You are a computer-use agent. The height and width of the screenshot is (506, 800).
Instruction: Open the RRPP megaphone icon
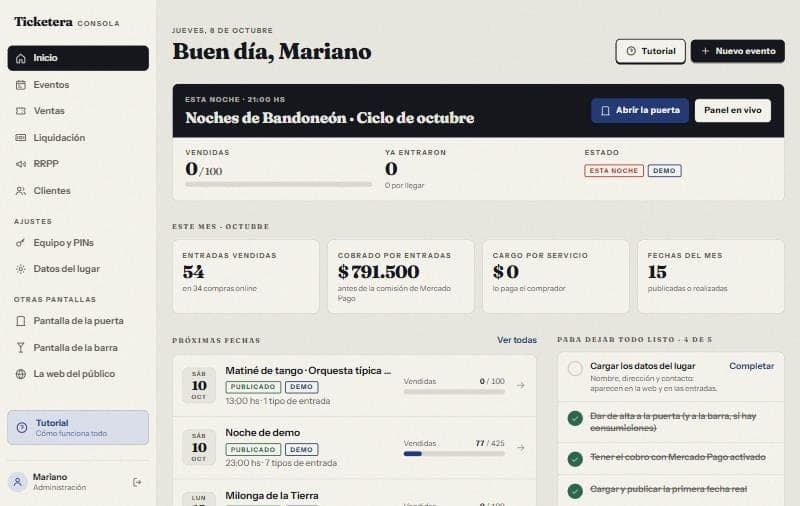[21, 164]
